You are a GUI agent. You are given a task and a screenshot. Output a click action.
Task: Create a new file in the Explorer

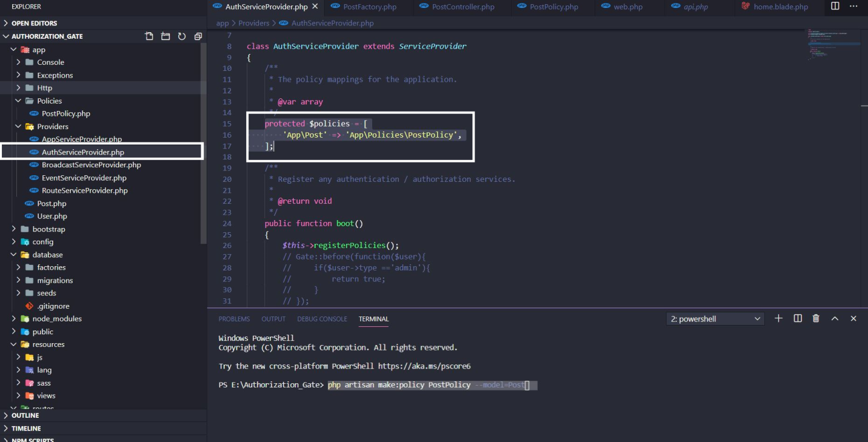pyautogui.click(x=149, y=36)
